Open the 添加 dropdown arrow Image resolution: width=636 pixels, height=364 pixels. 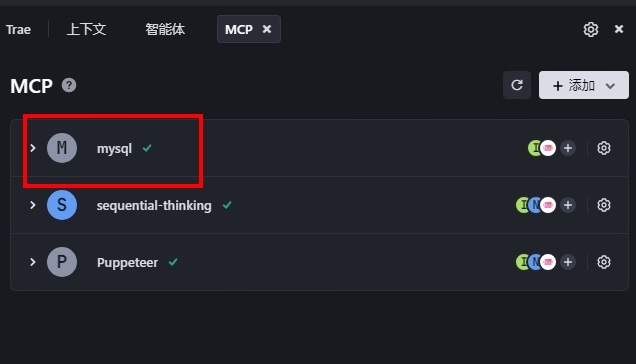coord(610,86)
